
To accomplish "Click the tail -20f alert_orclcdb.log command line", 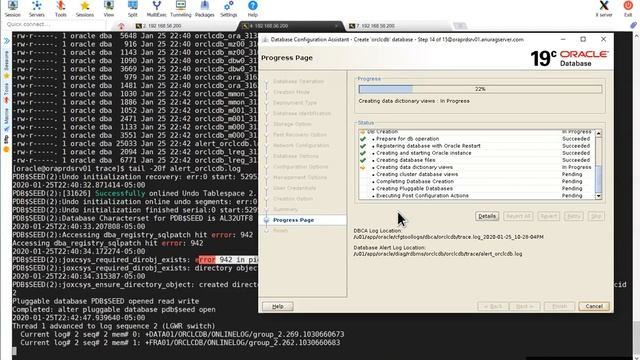I will point(127,169).
